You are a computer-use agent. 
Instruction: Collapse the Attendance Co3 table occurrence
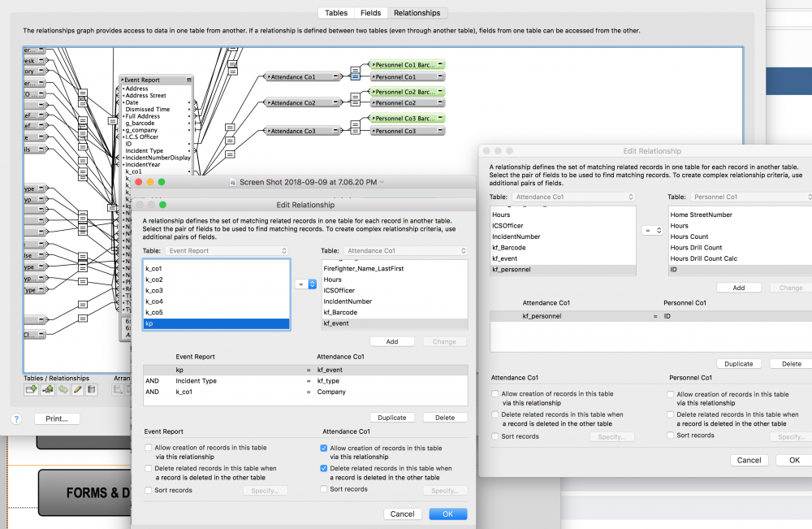pyautogui.click(x=335, y=131)
